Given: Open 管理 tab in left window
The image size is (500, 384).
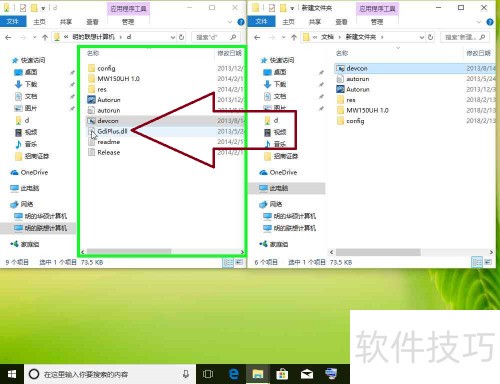Looking at the screenshot, I should 128,22.
